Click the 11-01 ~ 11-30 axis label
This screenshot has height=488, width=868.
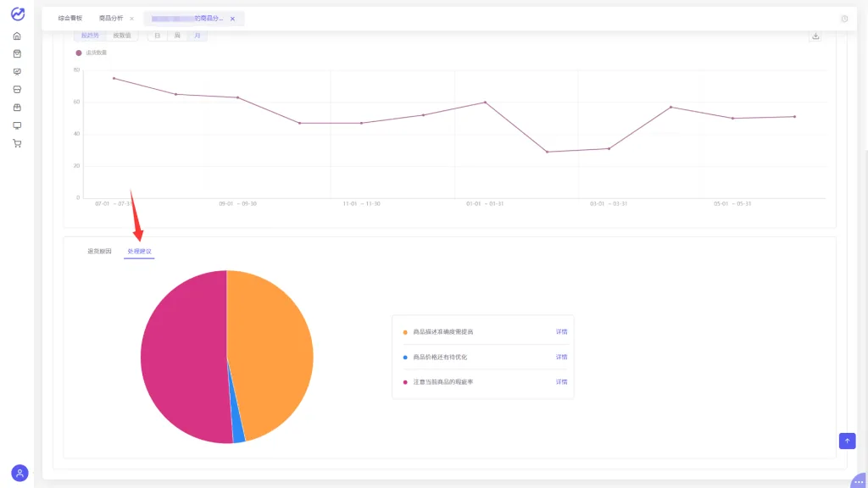(x=361, y=203)
